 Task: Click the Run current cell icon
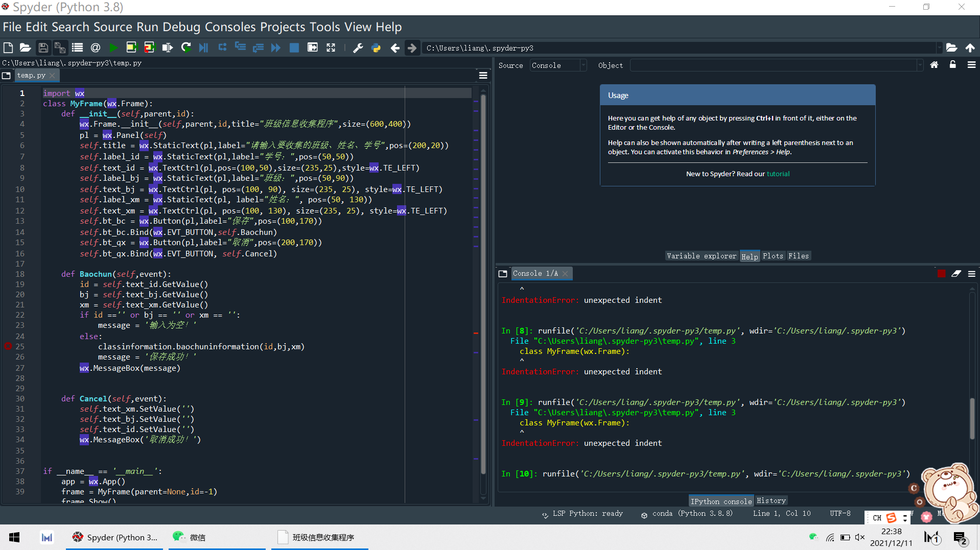(x=131, y=47)
